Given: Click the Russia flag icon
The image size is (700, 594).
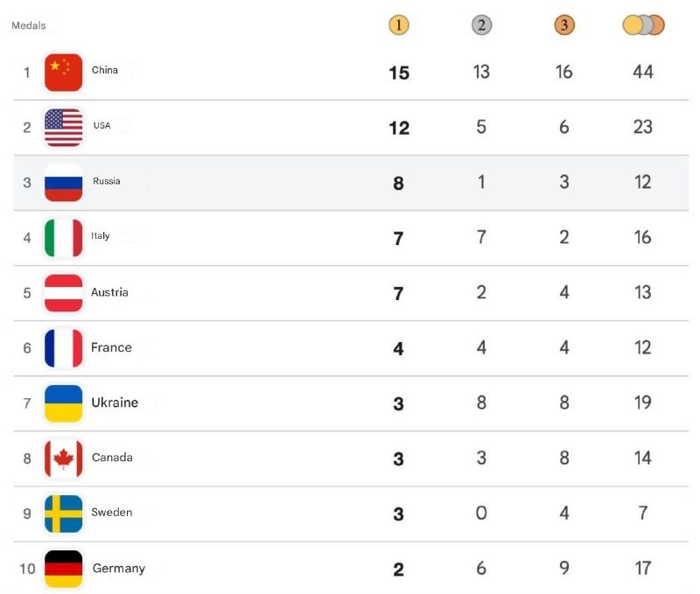Looking at the screenshot, I should coord(64,182).
